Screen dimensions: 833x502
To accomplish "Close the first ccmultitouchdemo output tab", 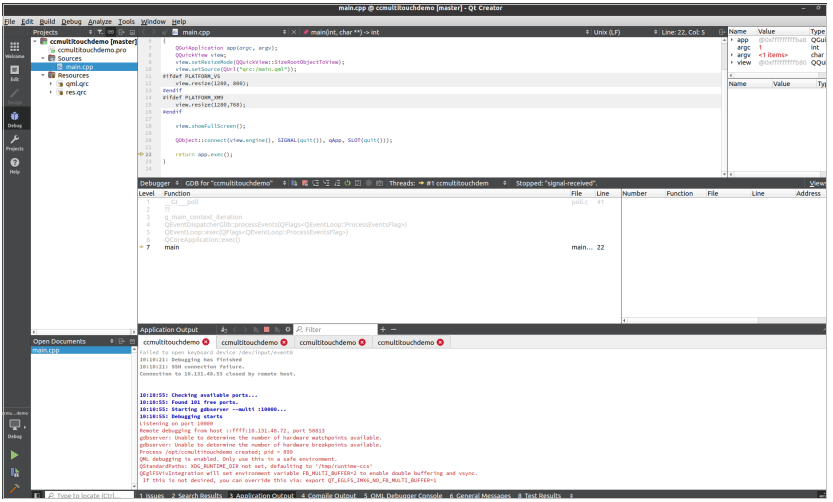I will [x=206, y=342].
